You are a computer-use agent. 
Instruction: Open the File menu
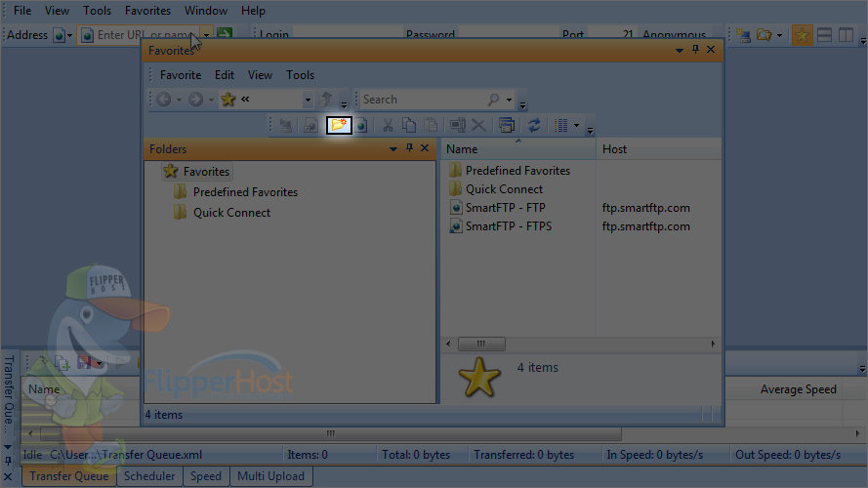click(x=22, y=11)
